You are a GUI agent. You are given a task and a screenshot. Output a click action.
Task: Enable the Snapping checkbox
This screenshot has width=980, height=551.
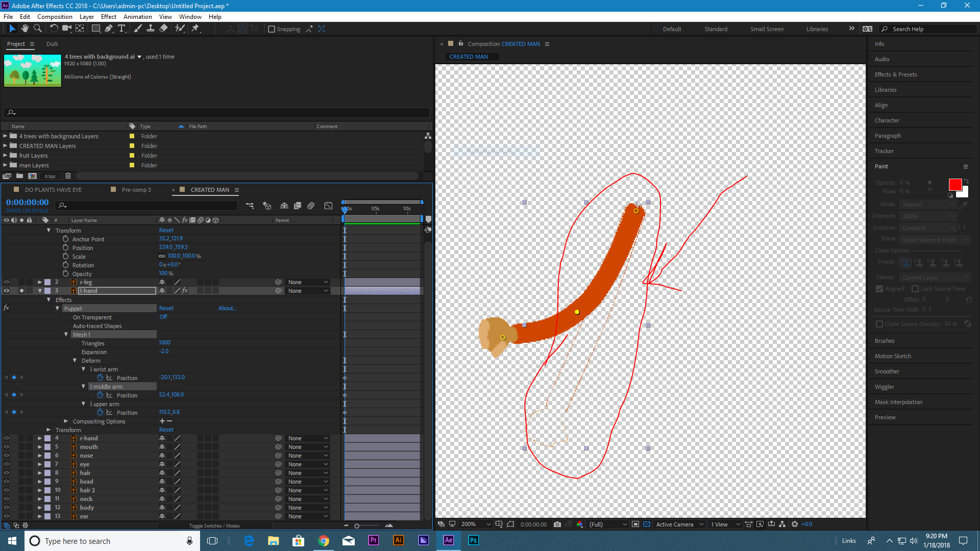(272, 29)
